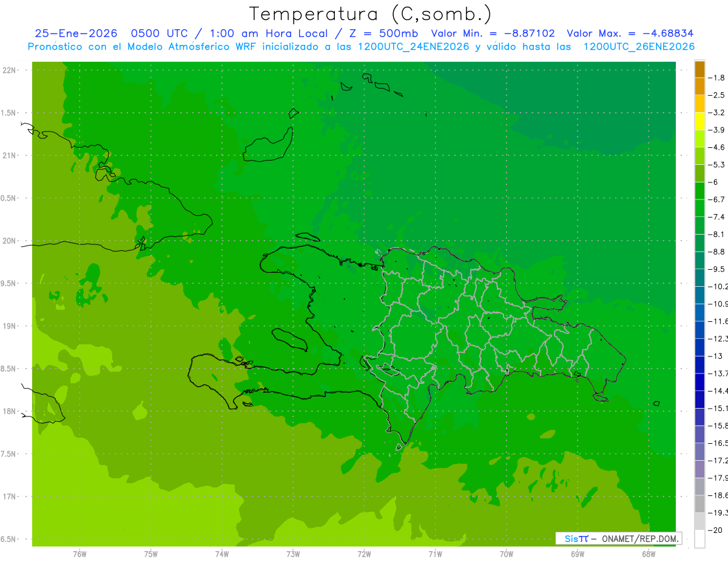
Task: Click the dark orange top colorbar swatch above -1.8
Action: click(699, 70)
